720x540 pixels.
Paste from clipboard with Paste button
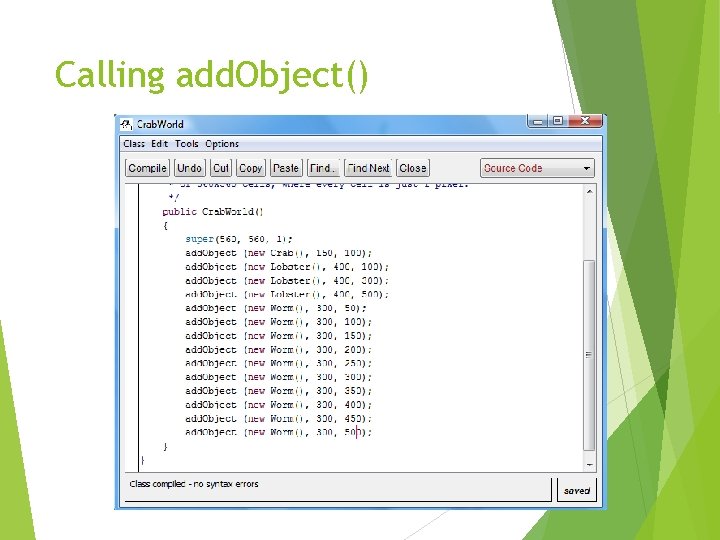click(286, 168)
